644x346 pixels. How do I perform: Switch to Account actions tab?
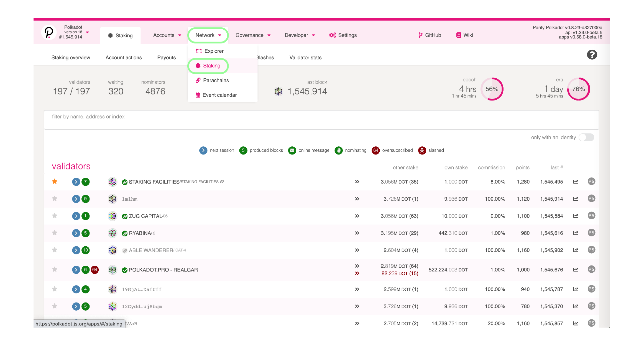(124, 58)
